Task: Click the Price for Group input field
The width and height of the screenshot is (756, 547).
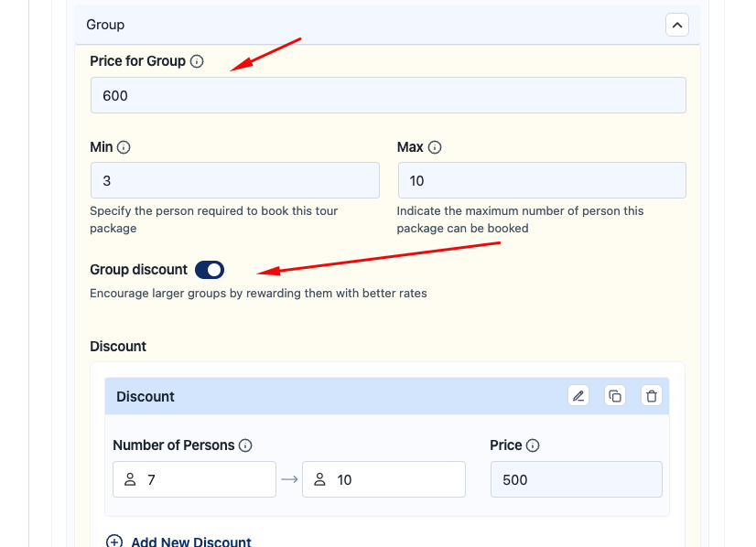Action: coord(388,95)
